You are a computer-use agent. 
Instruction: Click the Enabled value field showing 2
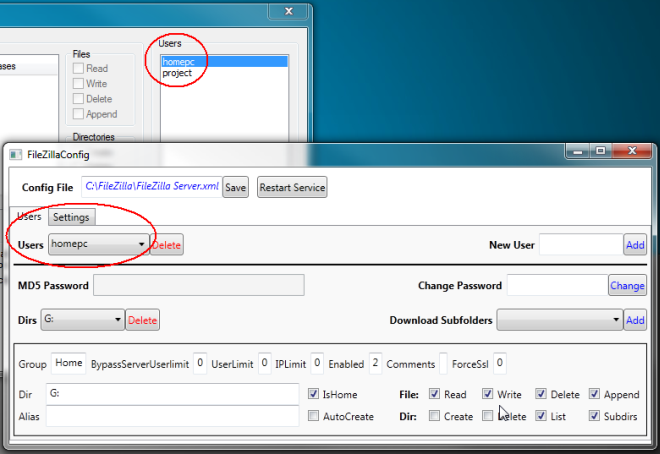pos(375,363)
